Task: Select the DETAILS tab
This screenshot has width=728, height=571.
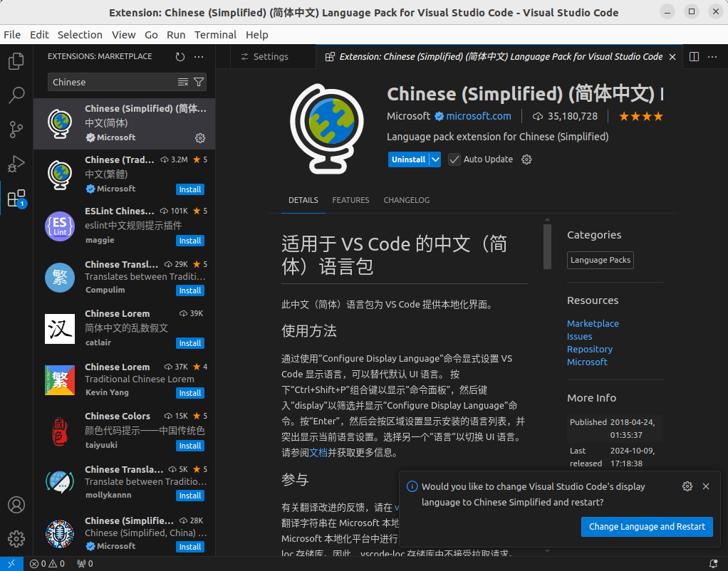Action: tap(303, 200)
